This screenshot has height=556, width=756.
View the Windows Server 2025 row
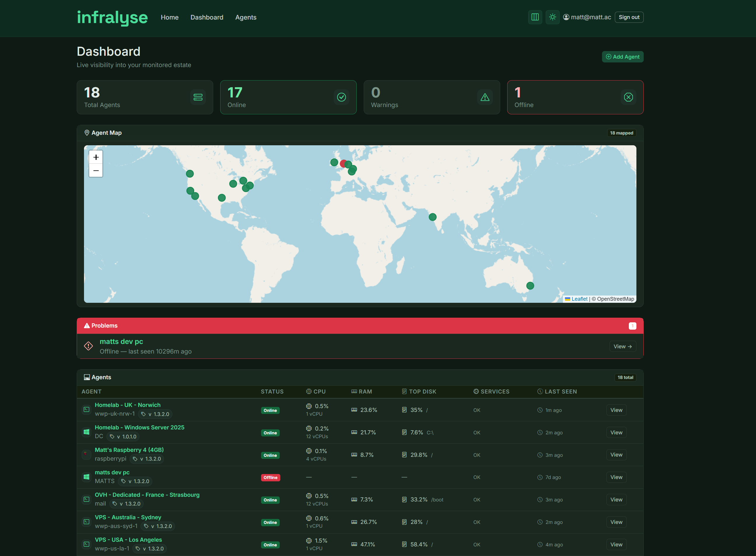pyautogui.click(x=616, y=433)
